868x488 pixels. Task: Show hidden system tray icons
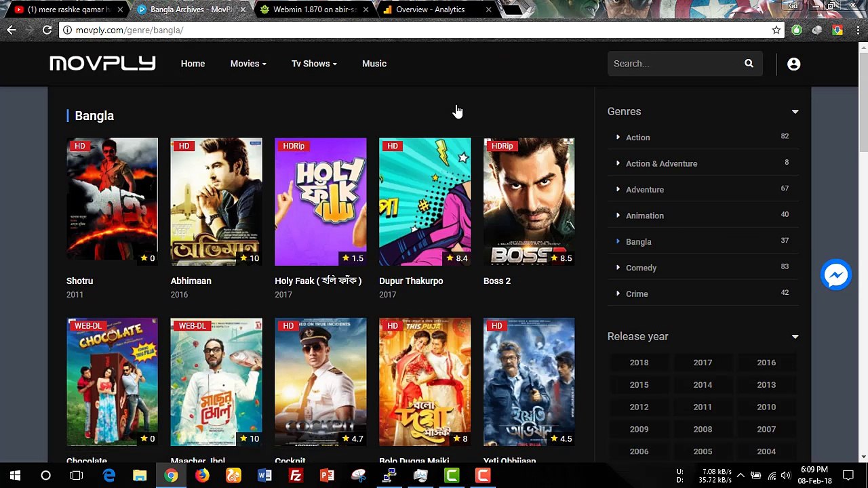[x=741, y=475]
